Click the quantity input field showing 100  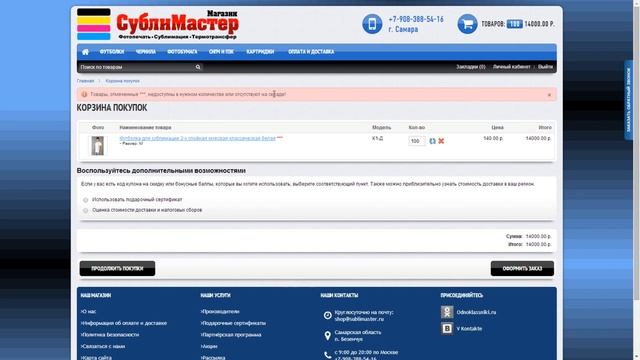coord(417,141)
